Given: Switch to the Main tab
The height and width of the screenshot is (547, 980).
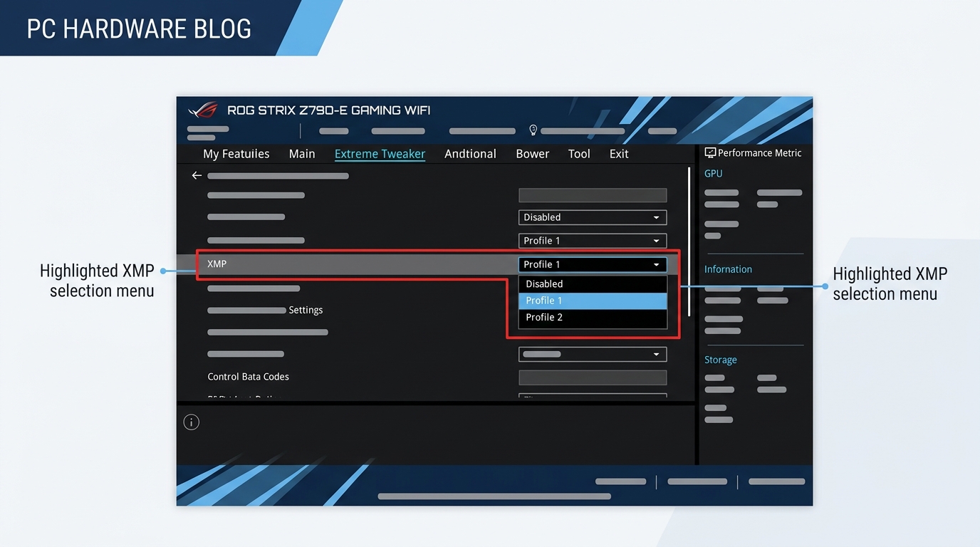Looking at the screenshot, I should click(x=302, y=154).
